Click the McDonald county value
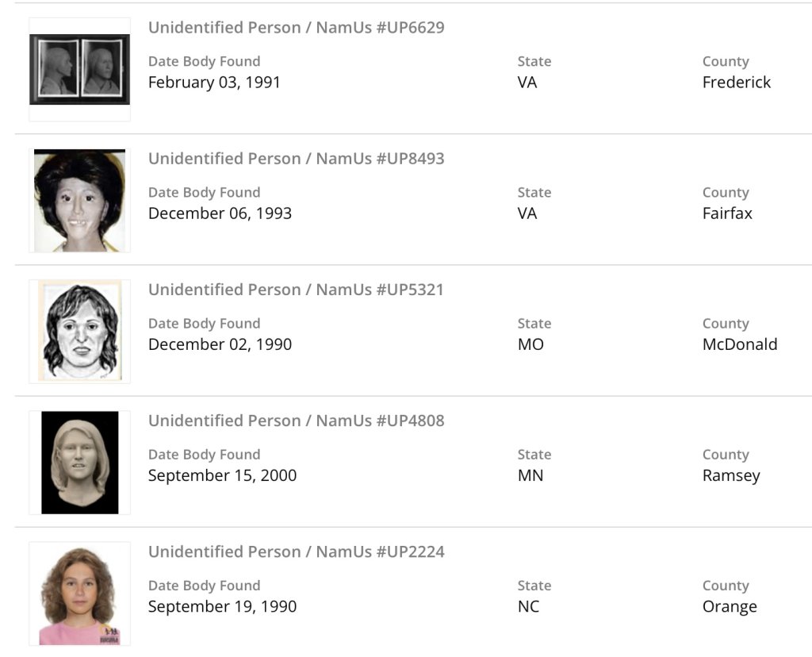This screenshot has width=812, height=657. [x=739, y=344]
